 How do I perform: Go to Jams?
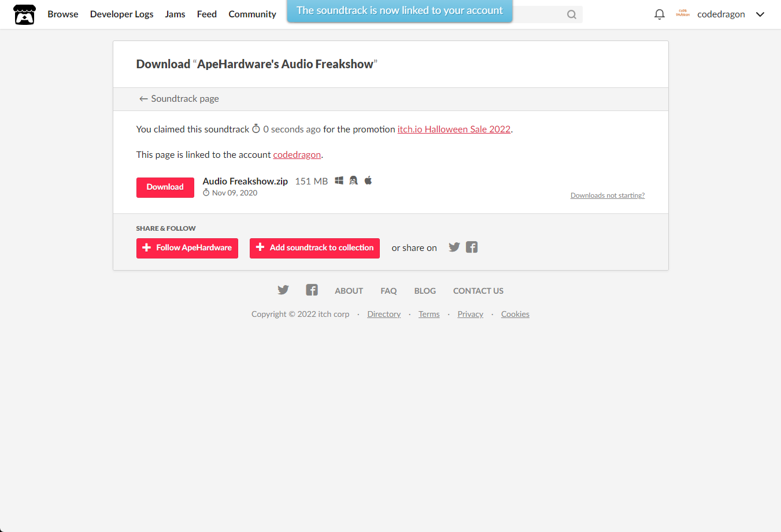coord(175,14)
